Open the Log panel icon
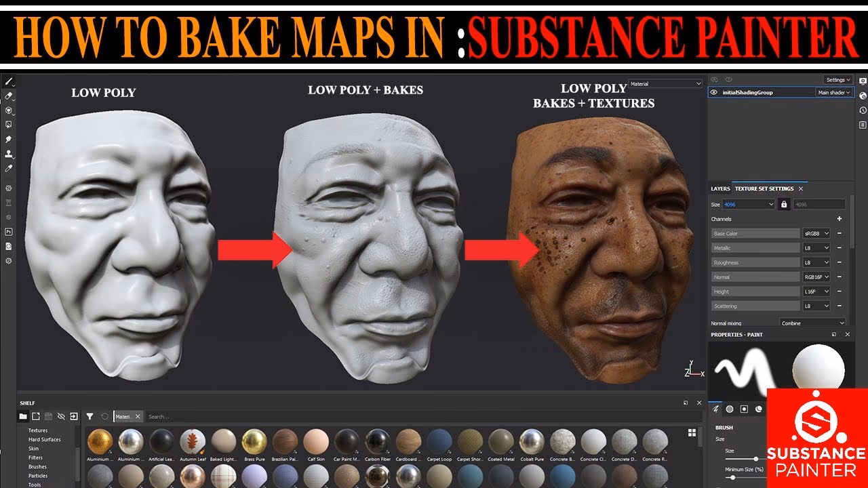Viewport: 868px width, 488px height. click(863, 125)
